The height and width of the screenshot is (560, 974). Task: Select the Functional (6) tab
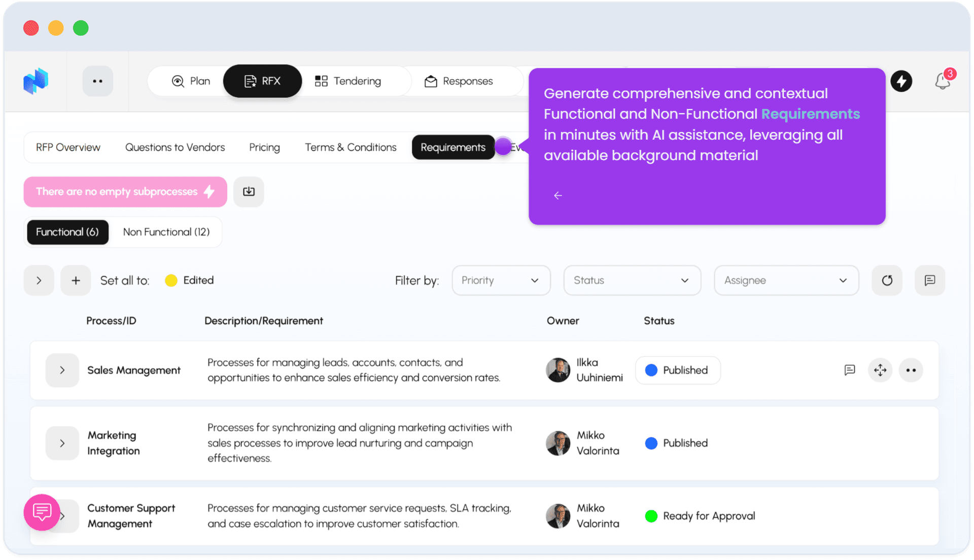click(x=67, y=232)
